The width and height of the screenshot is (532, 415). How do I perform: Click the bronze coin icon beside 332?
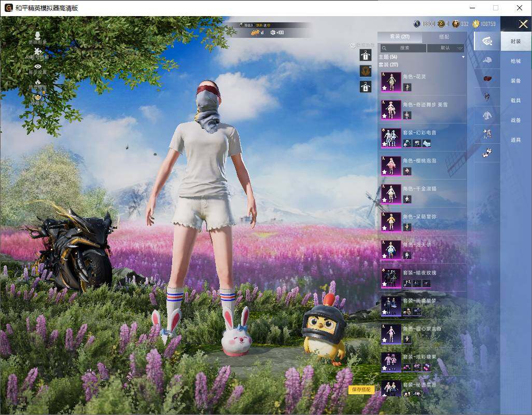coord(456,24)
